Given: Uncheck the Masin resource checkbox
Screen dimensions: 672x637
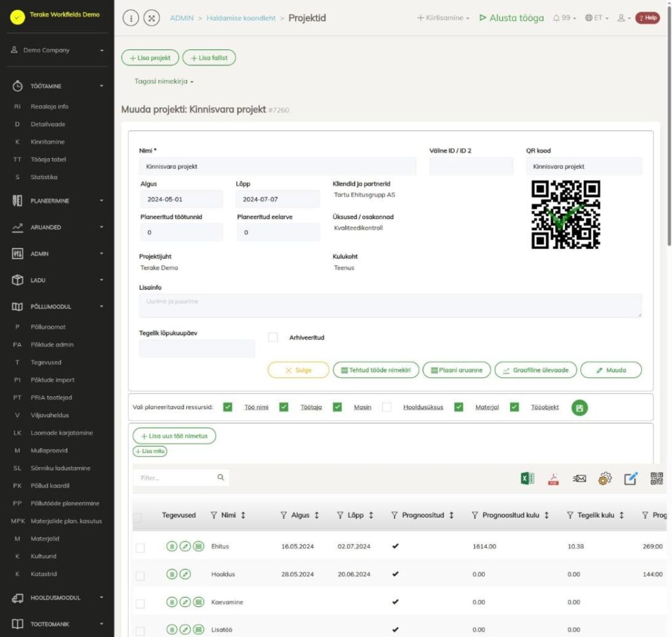Looking at the screenshot, I should [337, 407].
